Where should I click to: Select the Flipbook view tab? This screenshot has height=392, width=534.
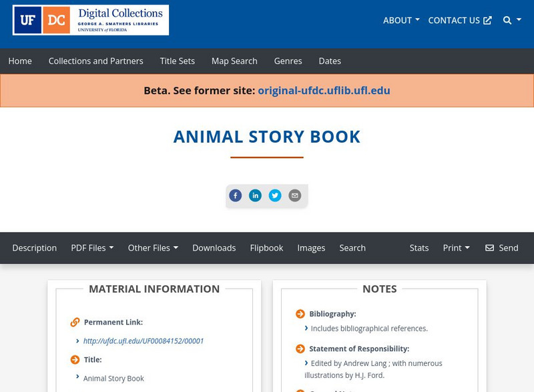click(266, 247)
